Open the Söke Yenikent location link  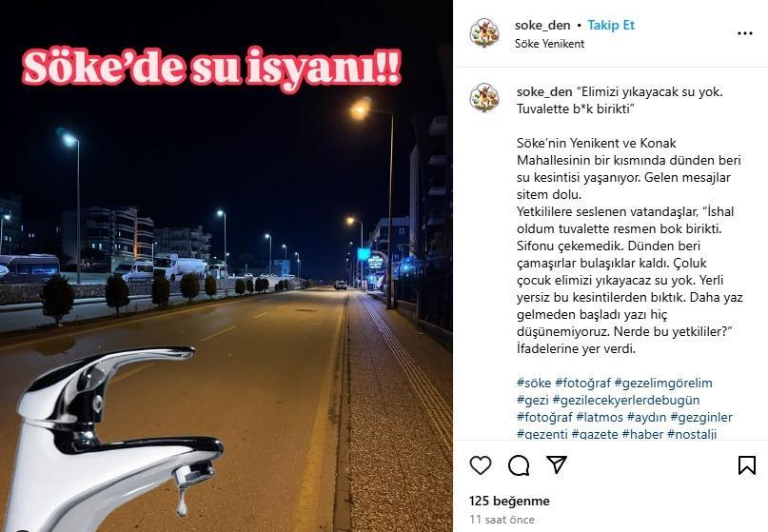coord(549,44)
